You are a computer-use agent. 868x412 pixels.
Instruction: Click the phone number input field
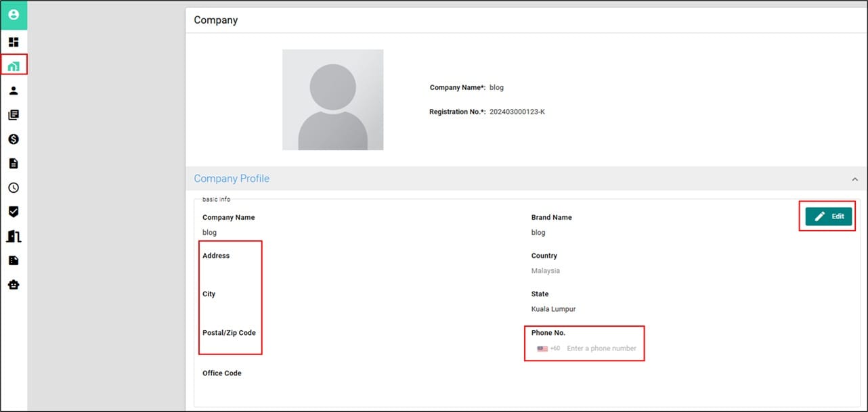tap(601, 349)
